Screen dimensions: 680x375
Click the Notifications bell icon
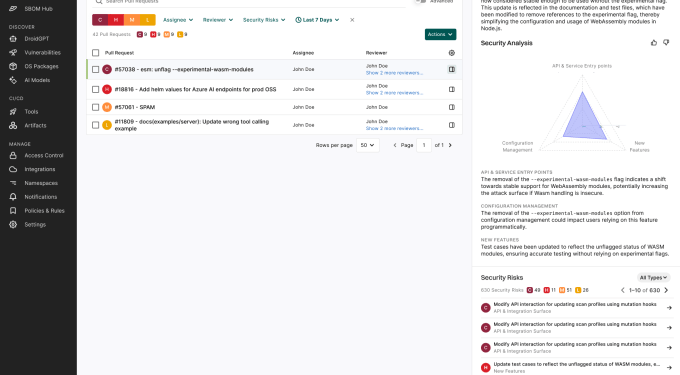[13, 197]
